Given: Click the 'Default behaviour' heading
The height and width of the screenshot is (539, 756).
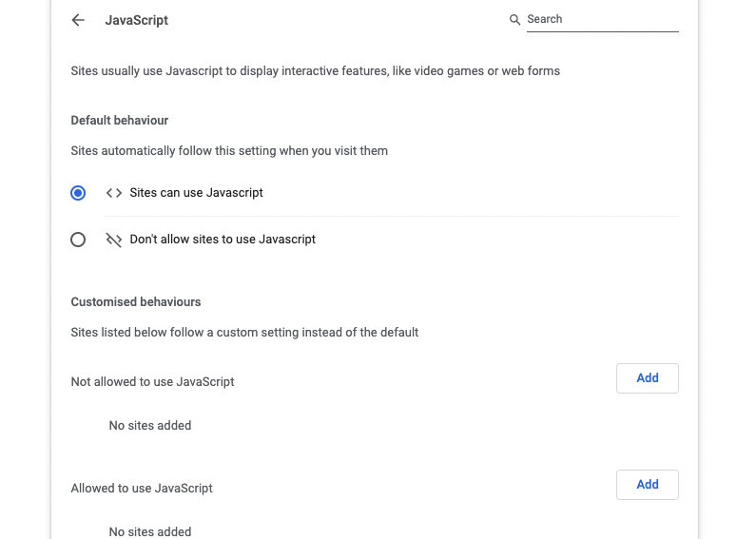Looking at the screenshot, I should coord(120,120).
